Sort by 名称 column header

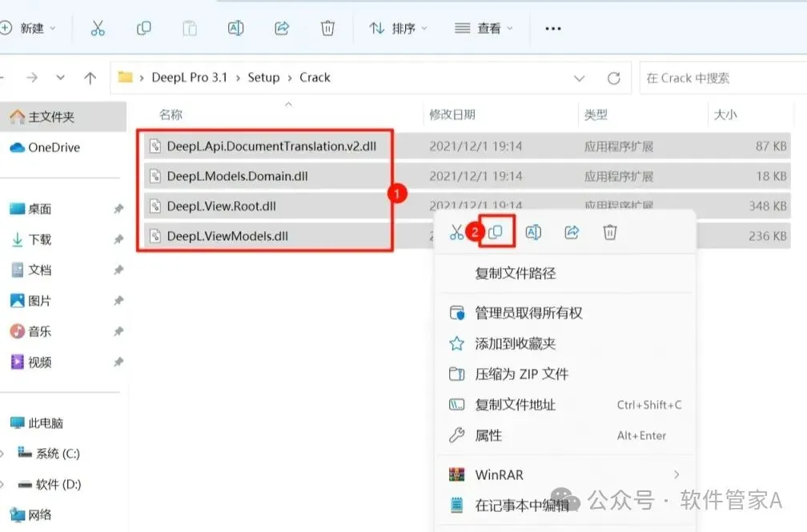[x=171, y=114]
